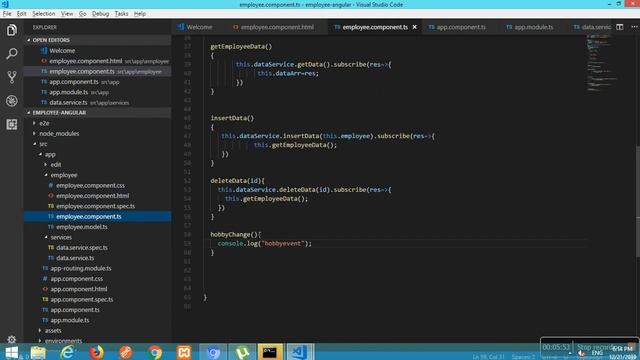
Task: Place cursor on console.log hobbyevent line
Action: pos(264,244)
